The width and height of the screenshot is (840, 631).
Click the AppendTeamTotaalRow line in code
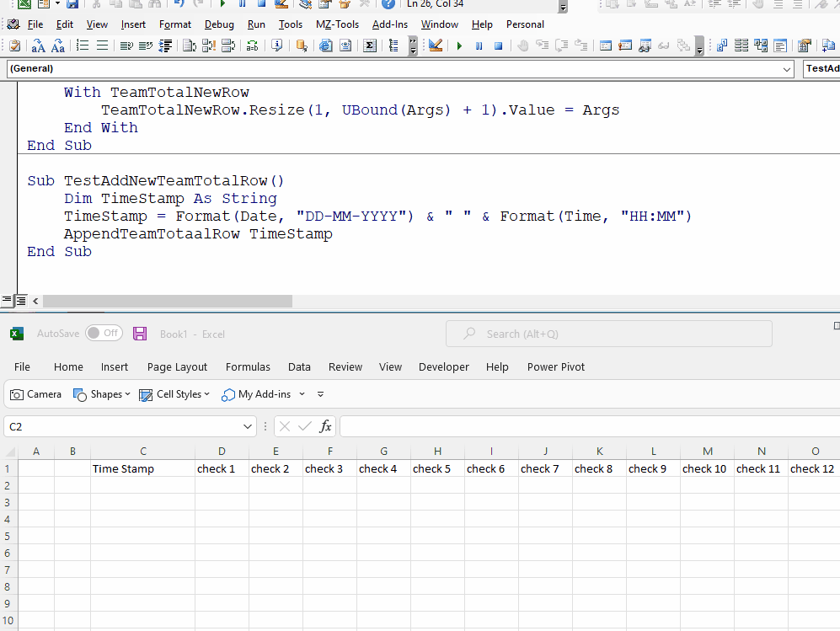click(198, 234)
